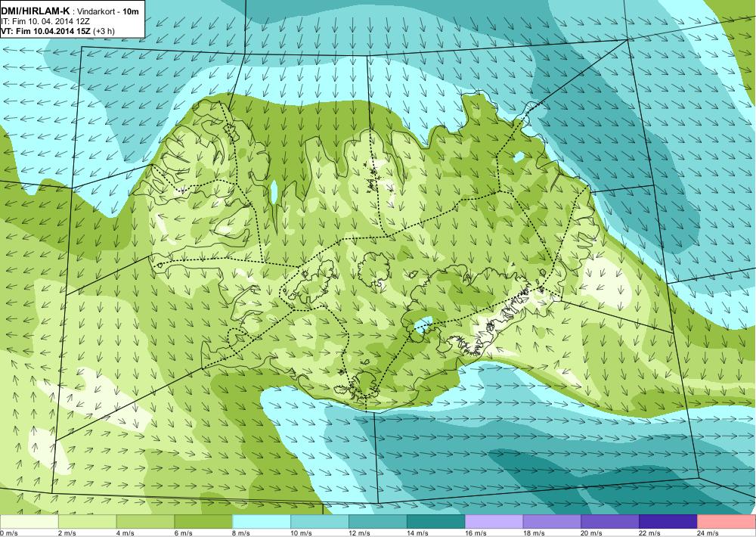The width and height of the screenshot is (756, 537).
Task: Click the "10 m/s" legend label
Action: click(302, 533)
